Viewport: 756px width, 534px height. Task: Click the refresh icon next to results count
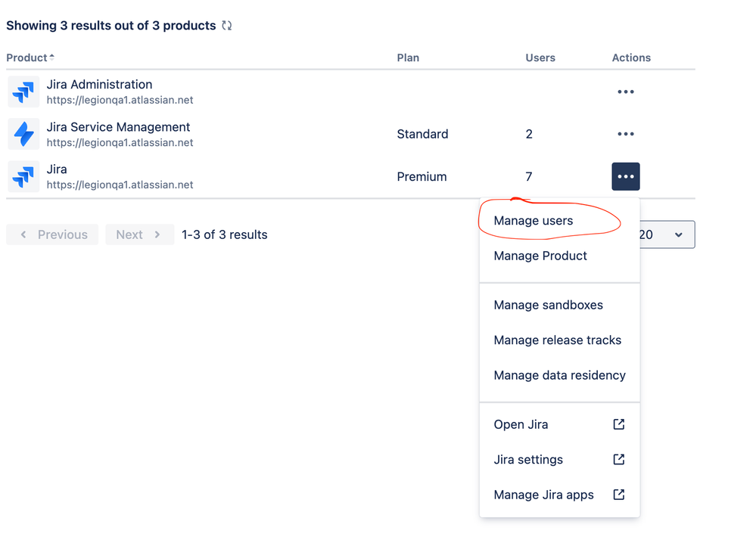click(x=226, y=26)
